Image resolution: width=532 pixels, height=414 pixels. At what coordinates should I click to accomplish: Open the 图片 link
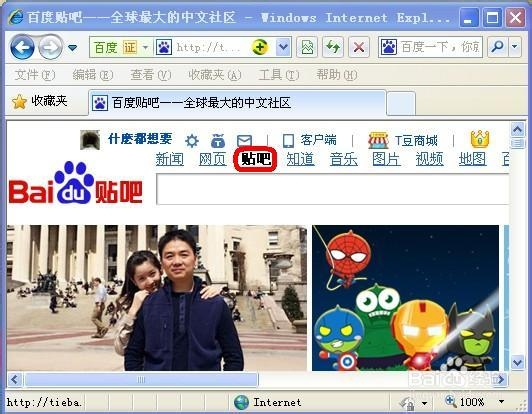tap(386, 159)
